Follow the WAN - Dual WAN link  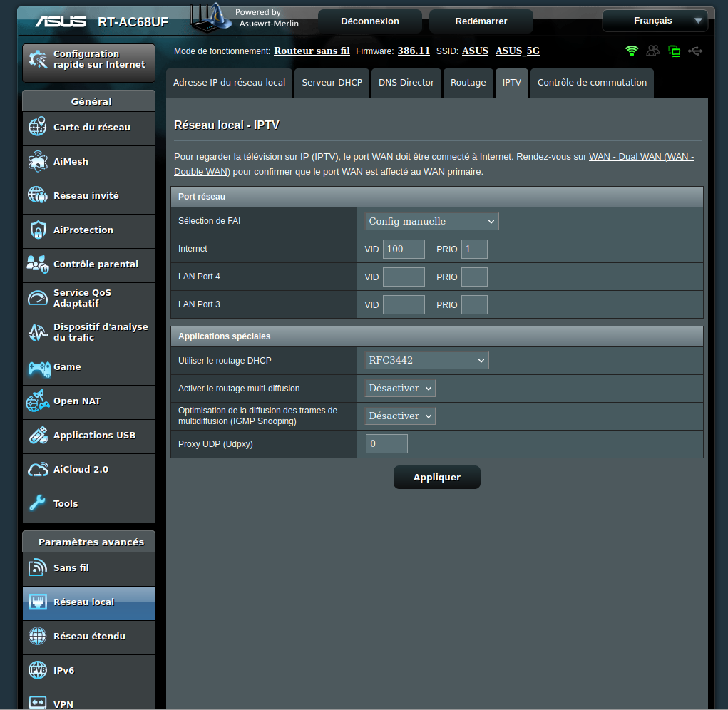coord(641,157)
